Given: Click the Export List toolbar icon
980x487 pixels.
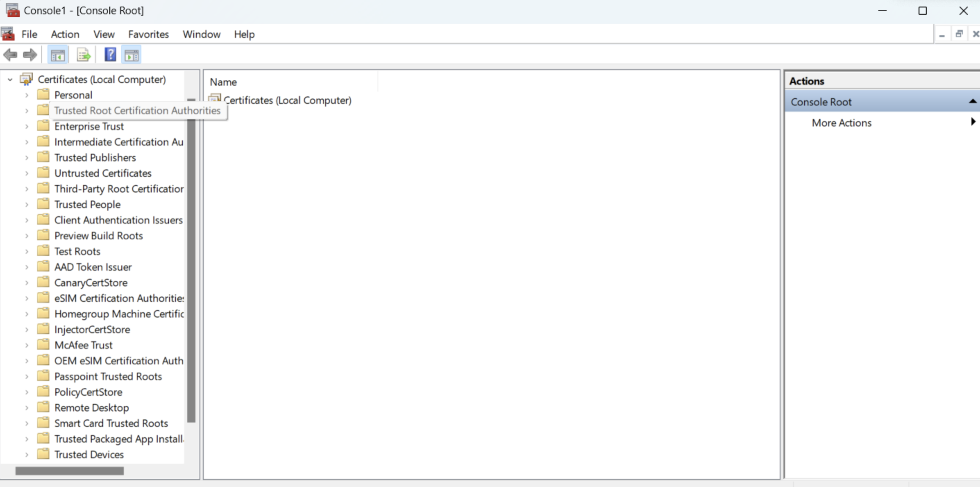Looking at the screenshot, I should [83, 55].
